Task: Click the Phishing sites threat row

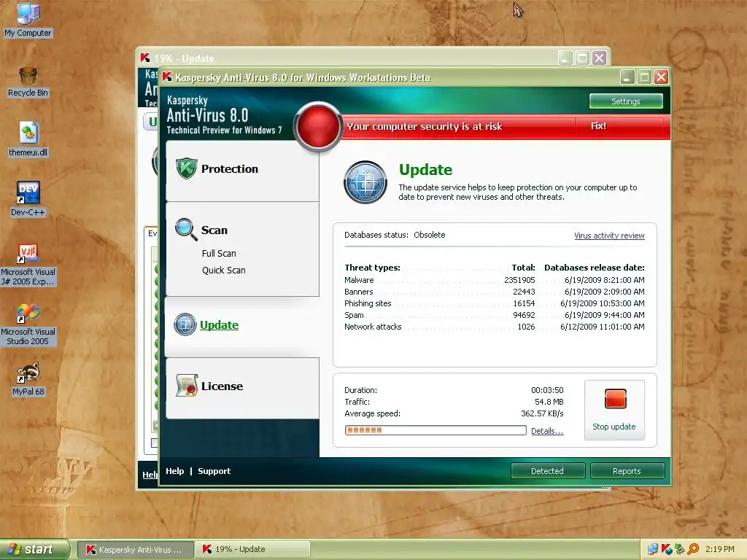Action: (x=494, y=303)
